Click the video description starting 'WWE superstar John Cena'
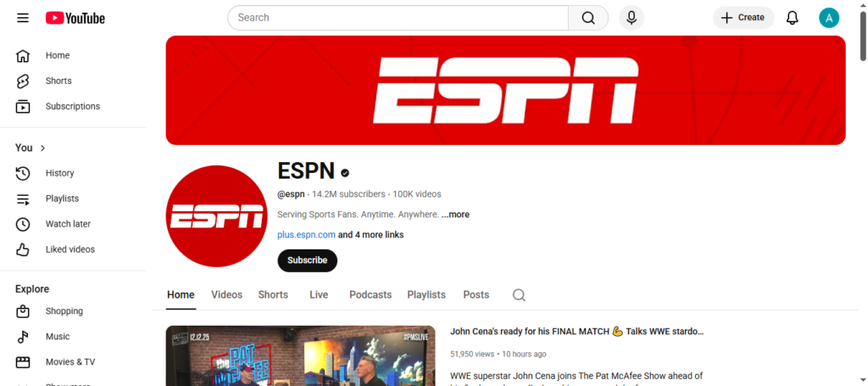Viewport: 868px width, 386px height. pyautogui.click(x=576, y=380)
